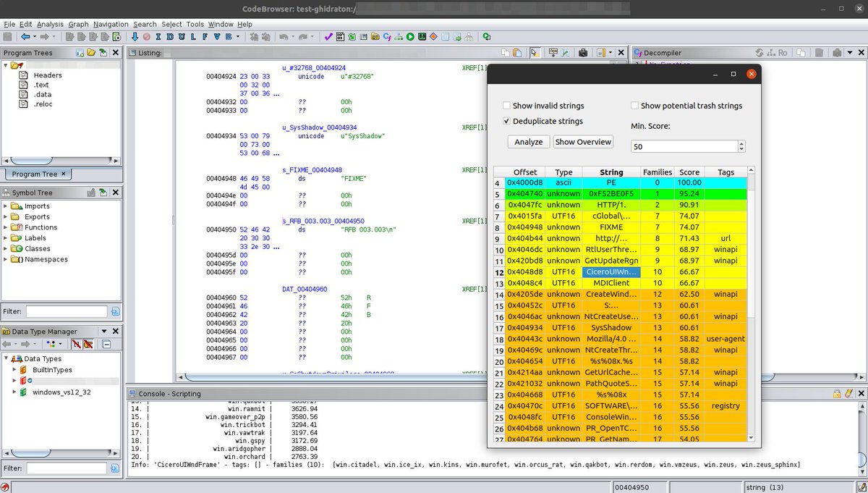Toggle 'Show potential trash strings' checkbox
Viewport: 868px width, 493px height.
tap(634, 106)
